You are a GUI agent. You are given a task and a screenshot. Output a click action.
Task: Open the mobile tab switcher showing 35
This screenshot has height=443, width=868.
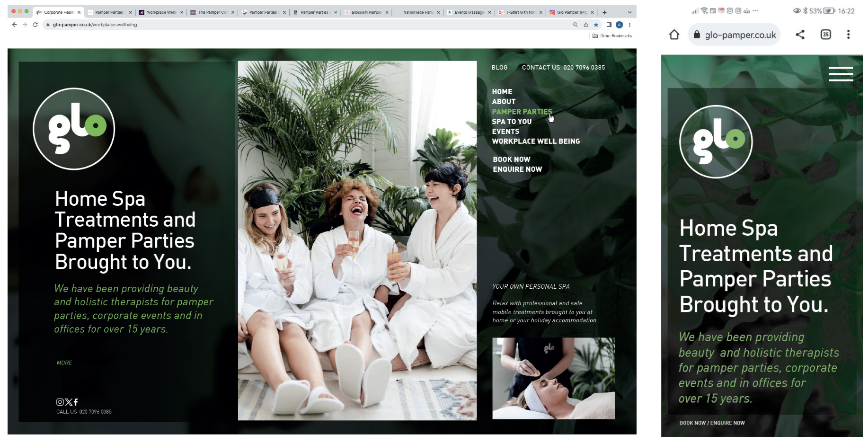pyautogui.click(x=825, y=35)
